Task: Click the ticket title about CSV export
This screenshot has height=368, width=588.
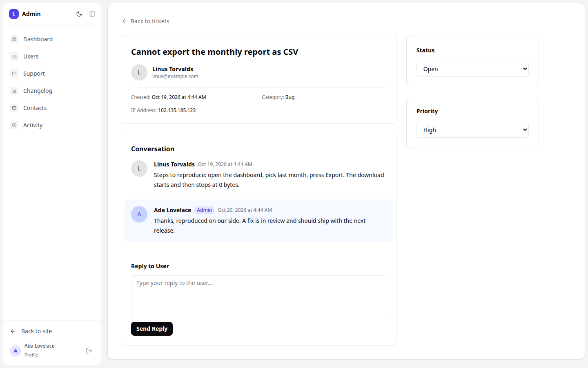Action: 215,52
